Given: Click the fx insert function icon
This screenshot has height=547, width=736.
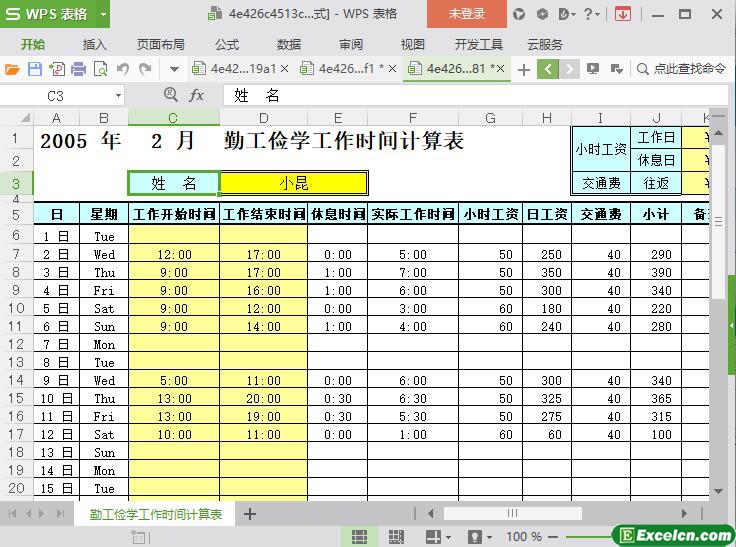Looking at the screenshot, I should [x=196, y=96].
